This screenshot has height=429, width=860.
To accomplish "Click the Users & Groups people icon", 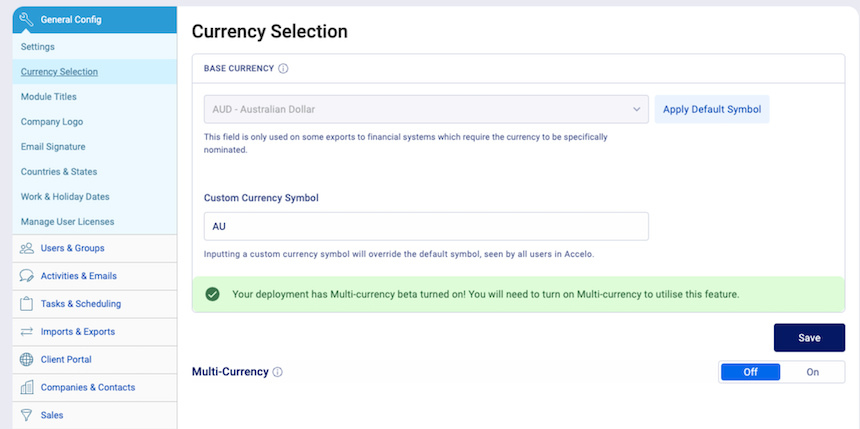I will click(26, 248).
